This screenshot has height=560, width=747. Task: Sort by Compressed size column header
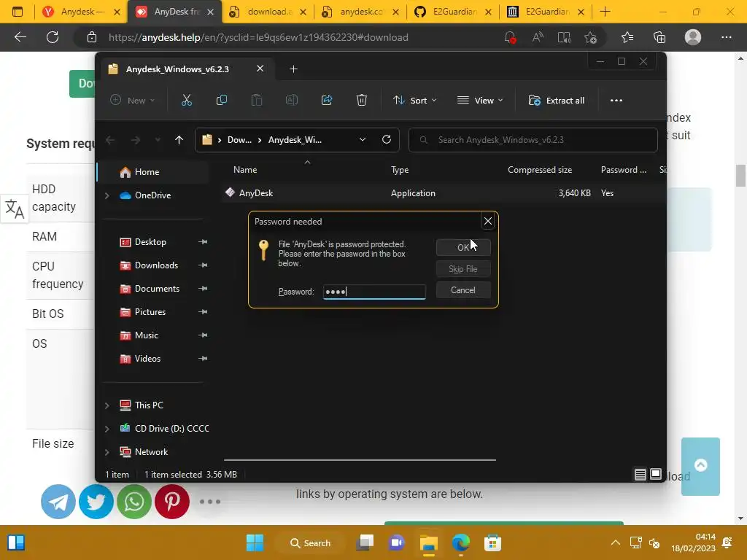pyautogui.click(x=540, y=170)
